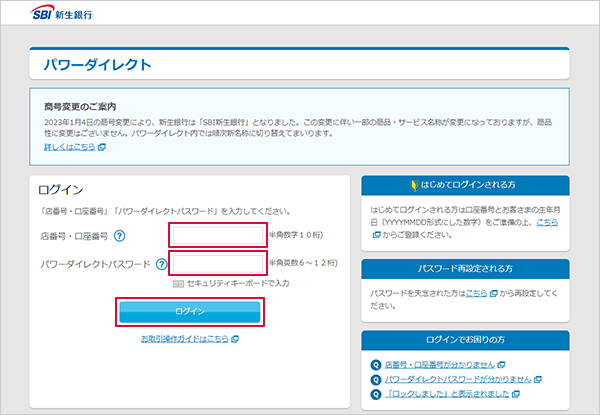Click こちら link to reset lost password

click(x=476, y=293)
